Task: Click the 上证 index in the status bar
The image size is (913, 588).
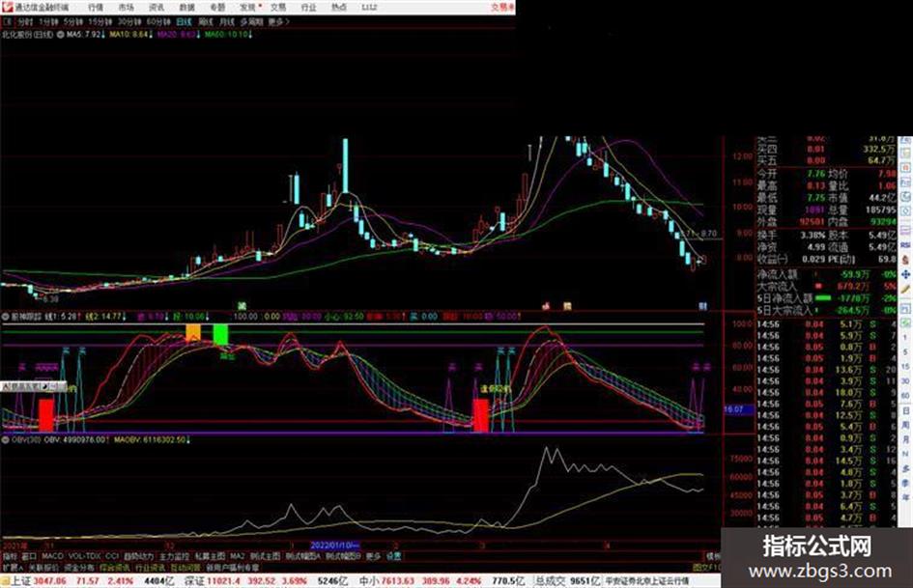Action: point(21,581)
